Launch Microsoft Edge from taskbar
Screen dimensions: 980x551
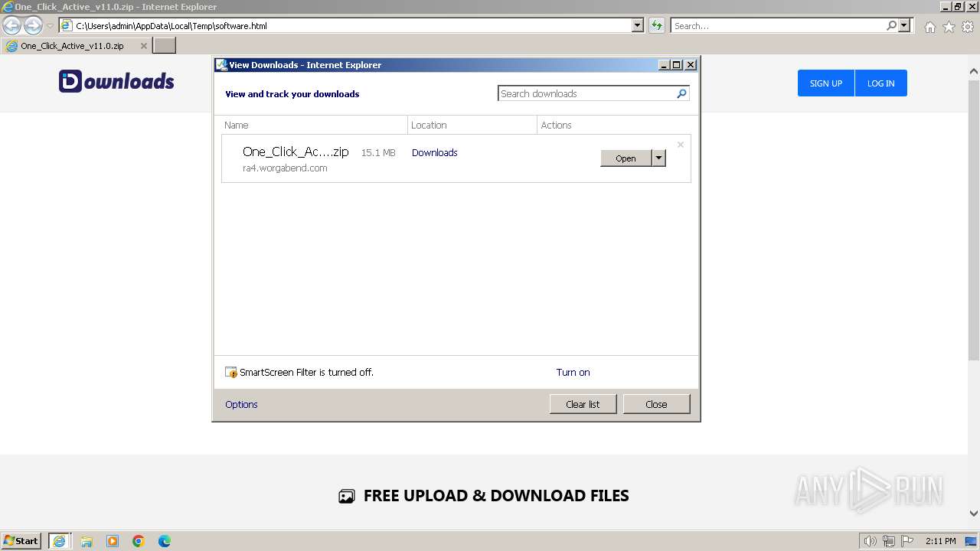point(165,541)
